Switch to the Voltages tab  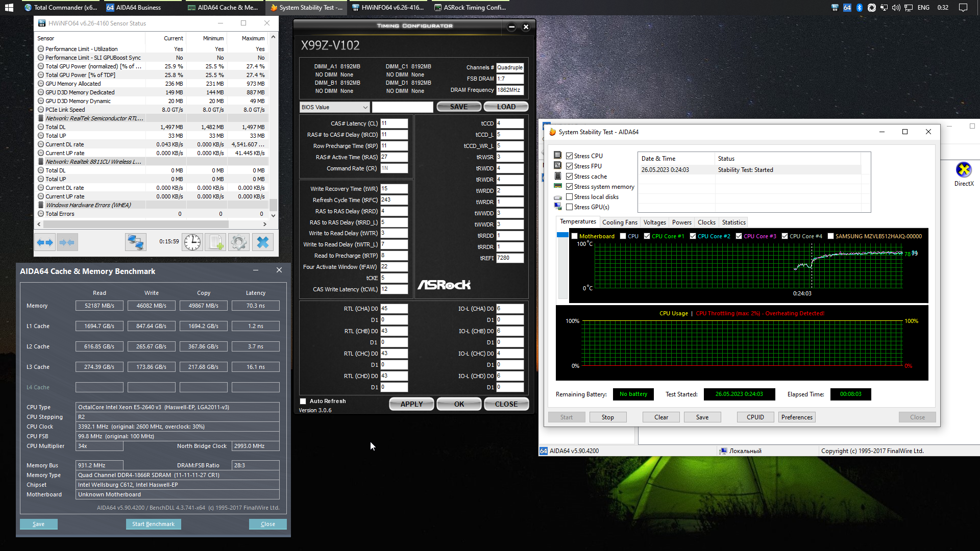[654, 222]
